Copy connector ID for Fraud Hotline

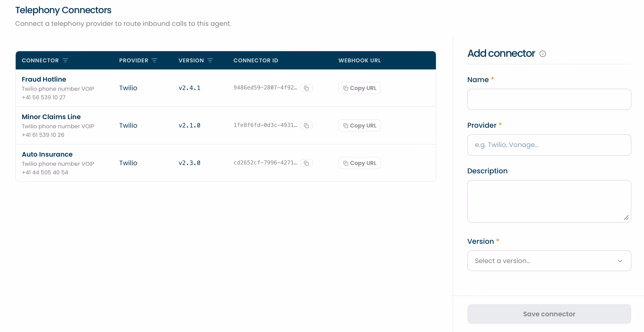point(306,88)
